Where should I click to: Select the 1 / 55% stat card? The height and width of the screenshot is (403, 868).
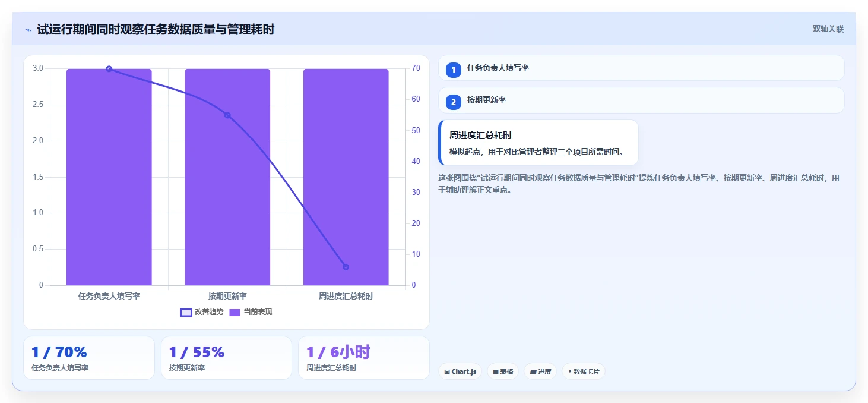point(226,358)
